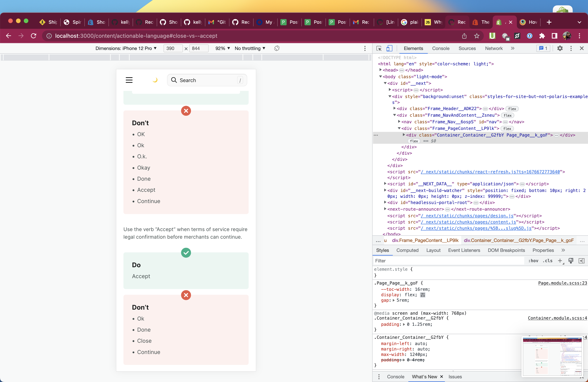The height and width of the screenshot is (382, 588).
Task: Open the Page.module.scss:23 source link
Action: (x=562, y=283)
